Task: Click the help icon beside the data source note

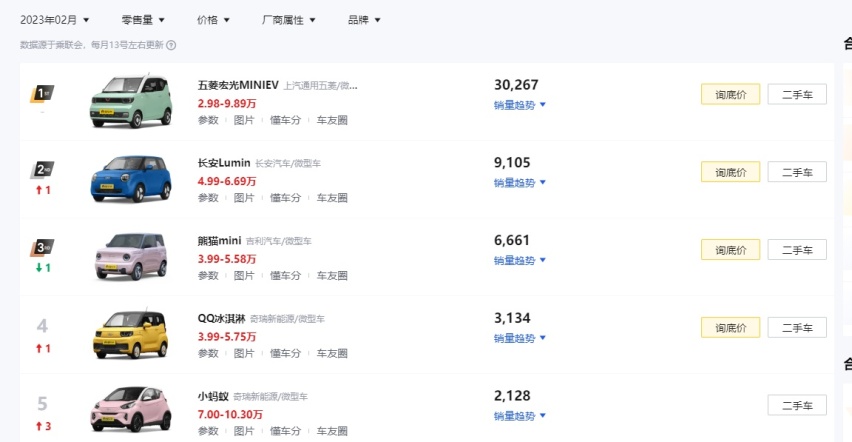Action: (x=171, y=45)
